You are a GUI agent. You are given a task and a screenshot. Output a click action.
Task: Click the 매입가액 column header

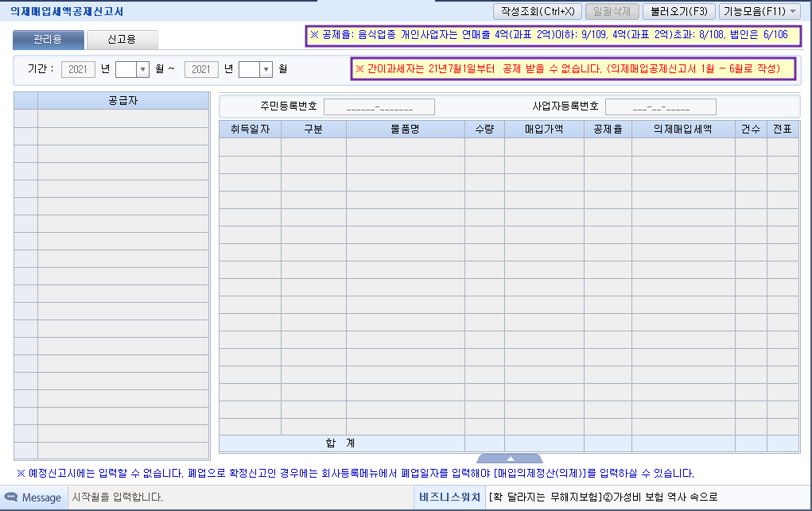point(544,130)
